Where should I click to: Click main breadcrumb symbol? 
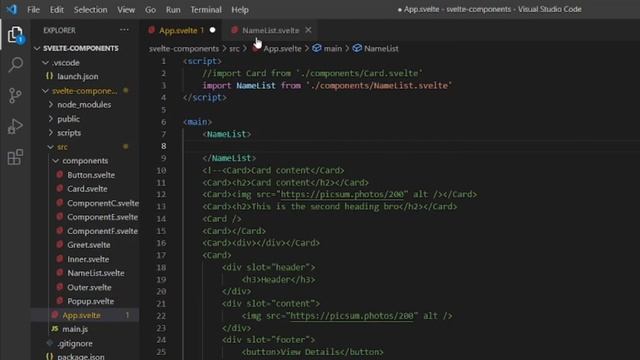coord(327,49)
